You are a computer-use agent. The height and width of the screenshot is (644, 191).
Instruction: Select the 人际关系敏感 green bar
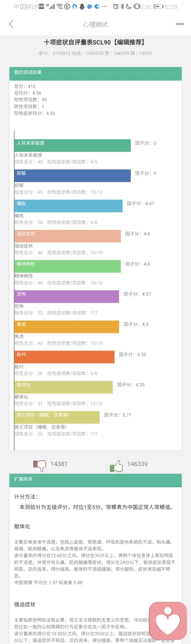72,145
